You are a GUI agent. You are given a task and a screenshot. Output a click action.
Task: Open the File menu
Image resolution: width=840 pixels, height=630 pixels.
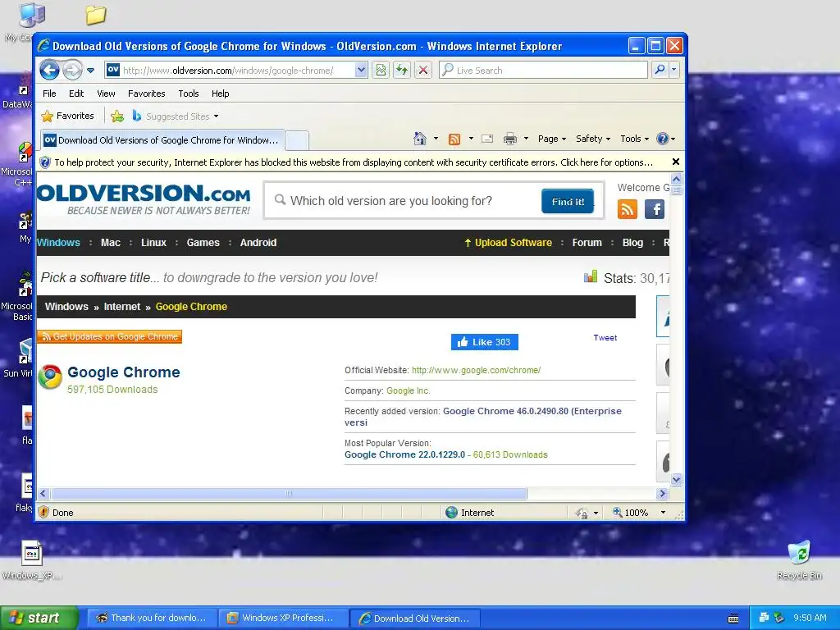click(49, 94)
